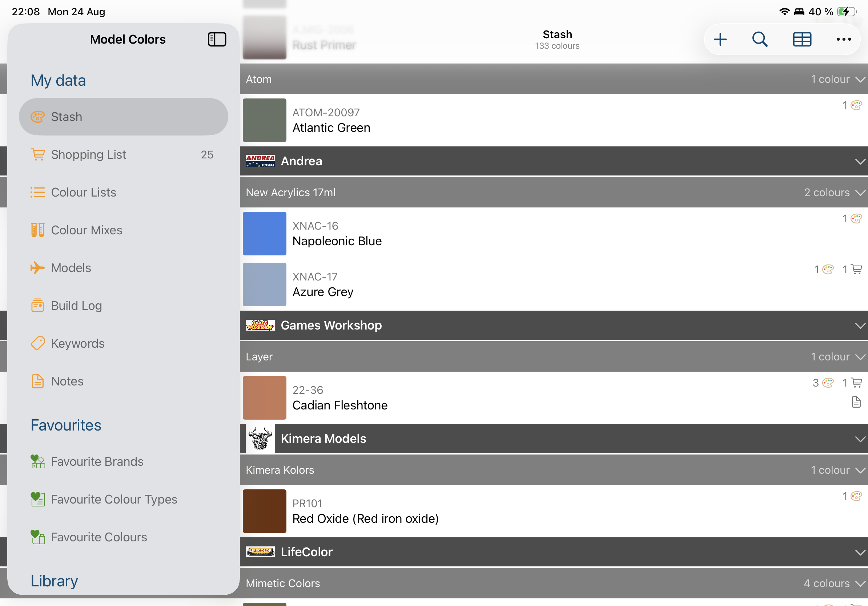Image resolution: width=868 pixels, height=606 pixels.
Task: Click the Notes document icon
Action: pyautogui.click(x=37, y=381)
